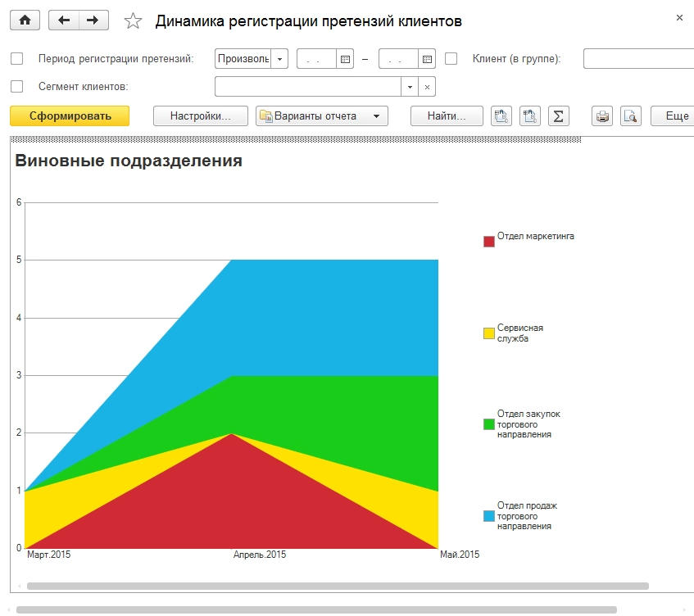Click the yellow Сервисная служба legend swatch

489,333
